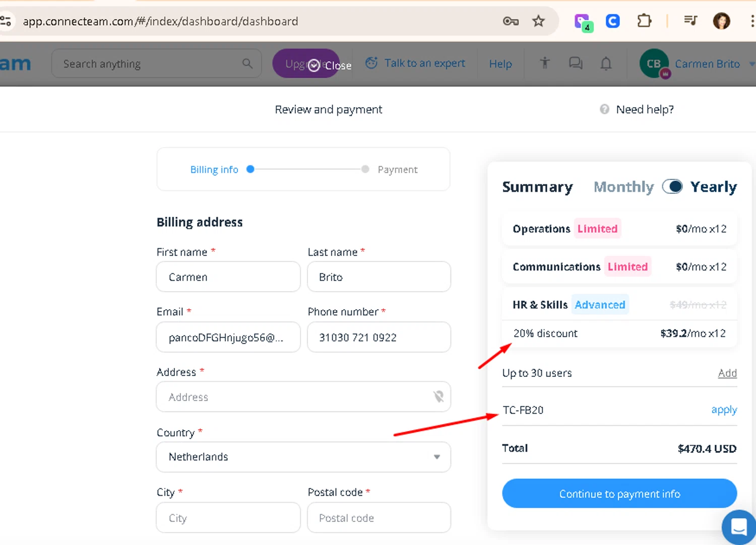The image size is (756, 545).
Task: Bookmark this page with the star icon
Action: click(538, 21)
